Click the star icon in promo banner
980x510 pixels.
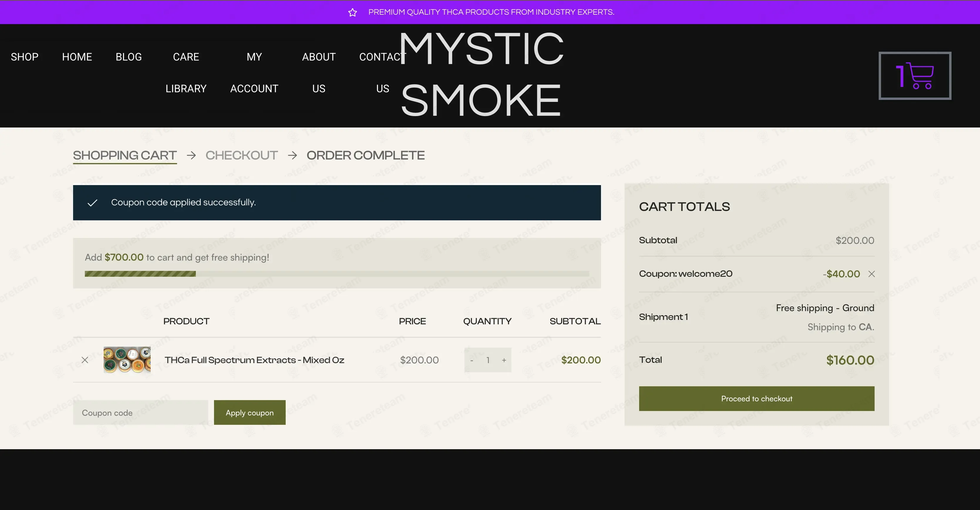(353, 12)
